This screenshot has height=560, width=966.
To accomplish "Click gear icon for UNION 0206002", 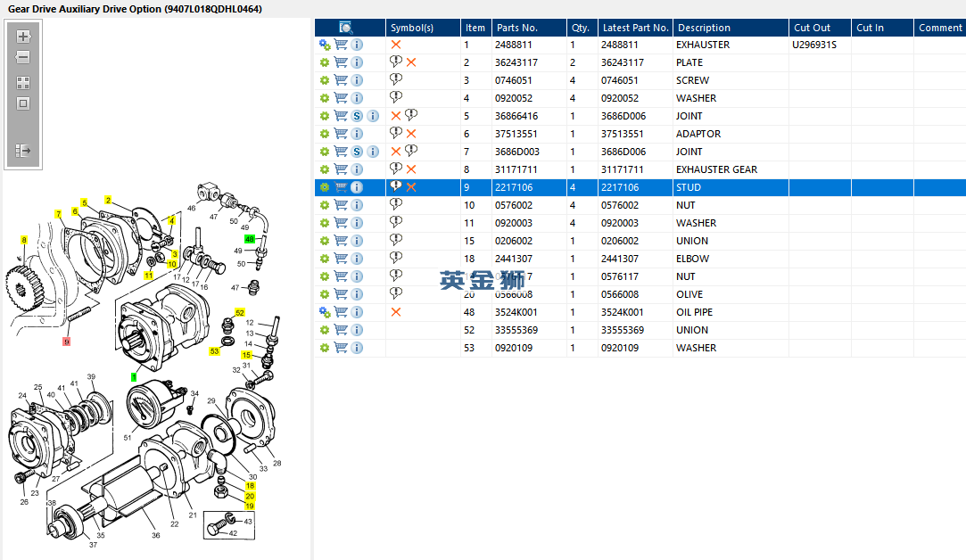I will (325, 241).
